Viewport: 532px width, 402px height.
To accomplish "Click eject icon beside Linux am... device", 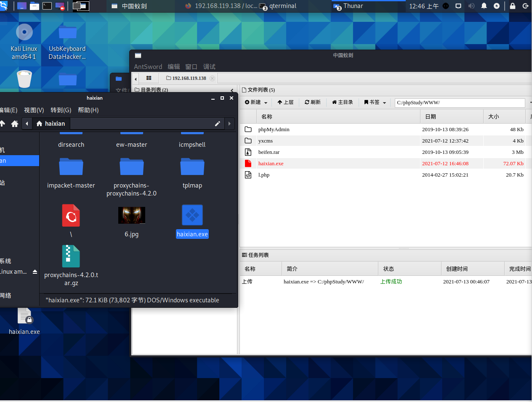I will (35, 272).
